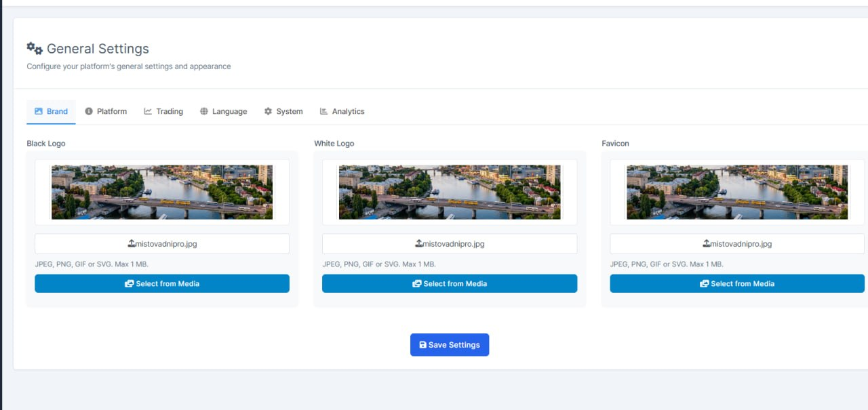The width and height of the screenshot is (868, 410).
Task: Click the upload icon in Favicon file field
Action: click(707, 243)
